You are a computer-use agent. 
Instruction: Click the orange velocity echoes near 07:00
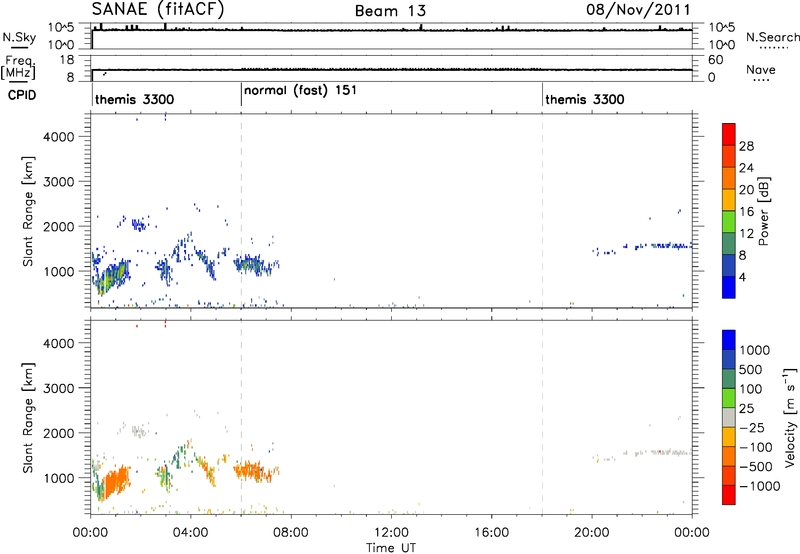pos(255,471)
